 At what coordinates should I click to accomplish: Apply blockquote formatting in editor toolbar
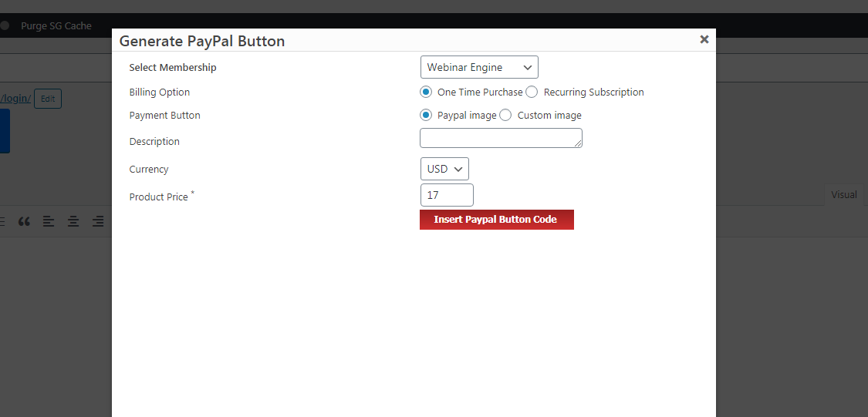click(x=24, y=222)
